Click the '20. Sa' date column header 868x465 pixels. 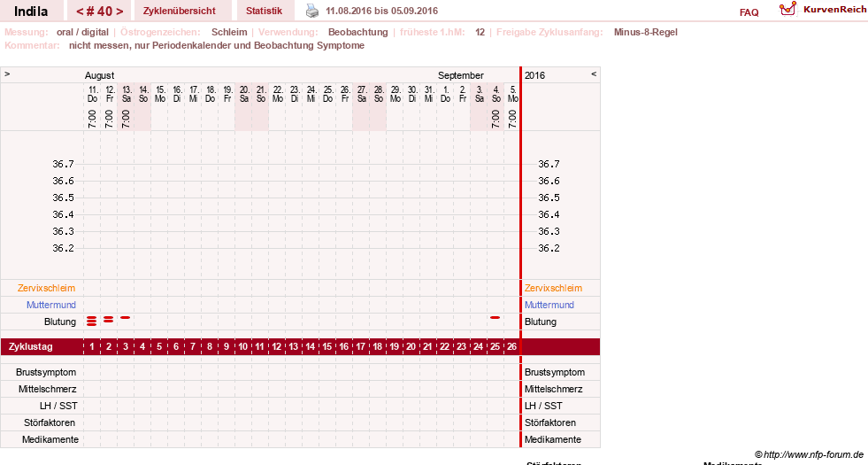coord(244,94)
